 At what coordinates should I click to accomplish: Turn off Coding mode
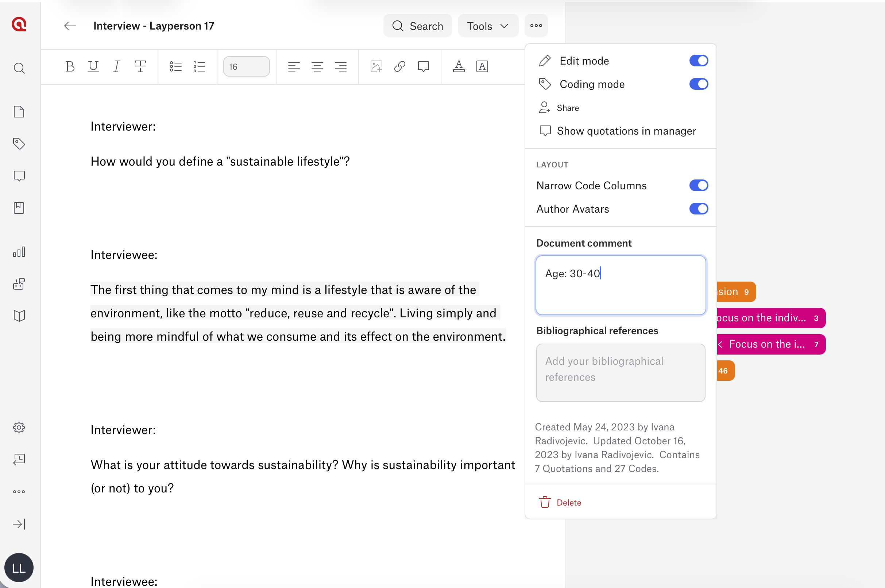(698, 84)
